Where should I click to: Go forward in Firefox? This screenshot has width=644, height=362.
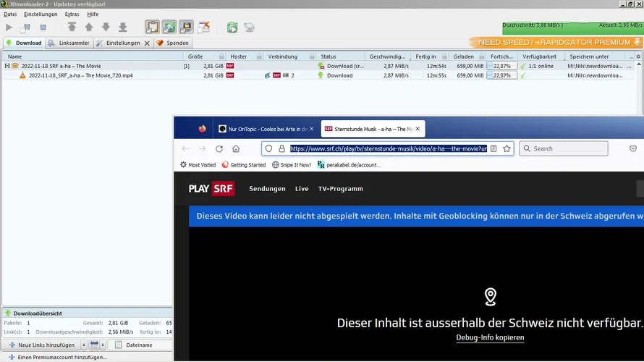202,148
